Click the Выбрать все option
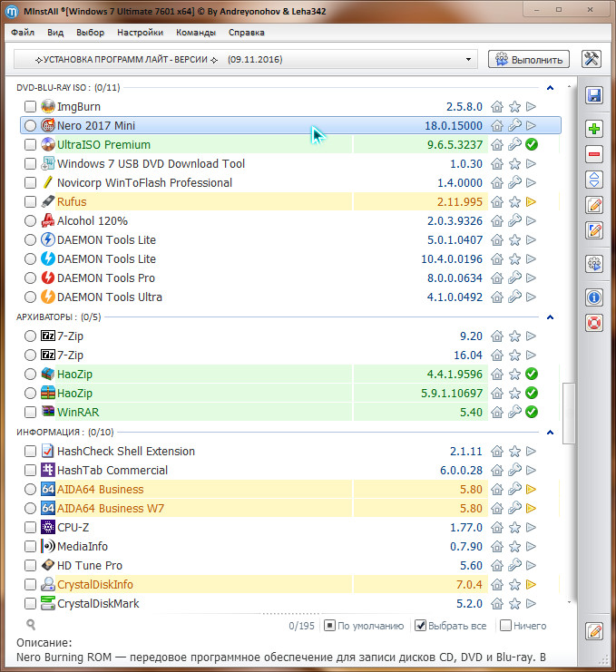616x672 pixels. pyautogui.click(x=451, y=626)
